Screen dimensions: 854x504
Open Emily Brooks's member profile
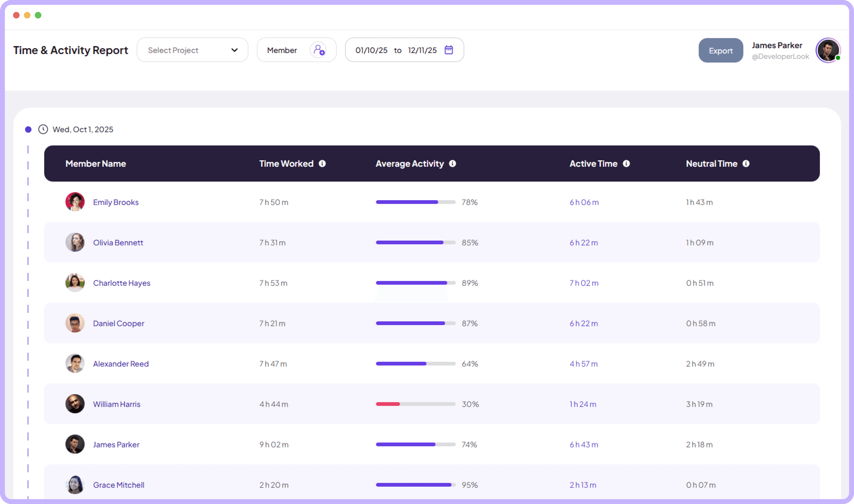116,202
